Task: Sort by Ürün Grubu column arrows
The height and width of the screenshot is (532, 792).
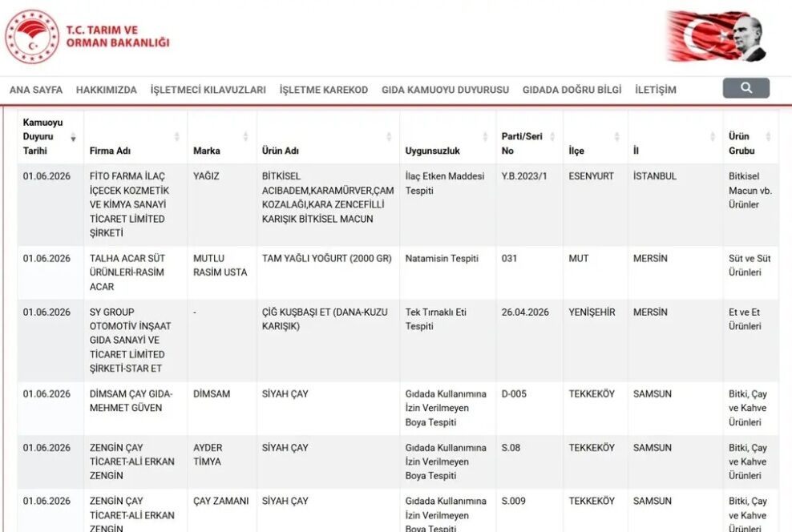Action: tap(768, 137)
